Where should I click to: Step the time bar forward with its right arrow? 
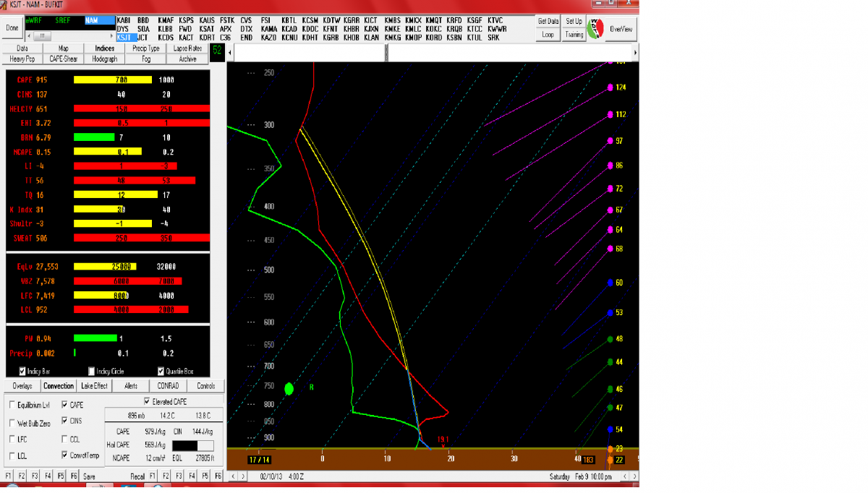[635, 53]
